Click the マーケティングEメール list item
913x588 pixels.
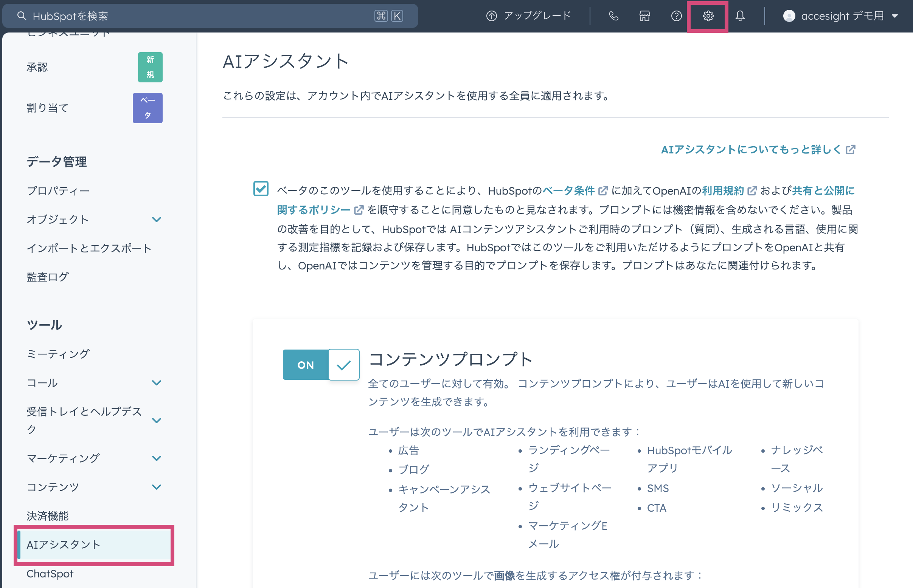click(x=568, y=535)
